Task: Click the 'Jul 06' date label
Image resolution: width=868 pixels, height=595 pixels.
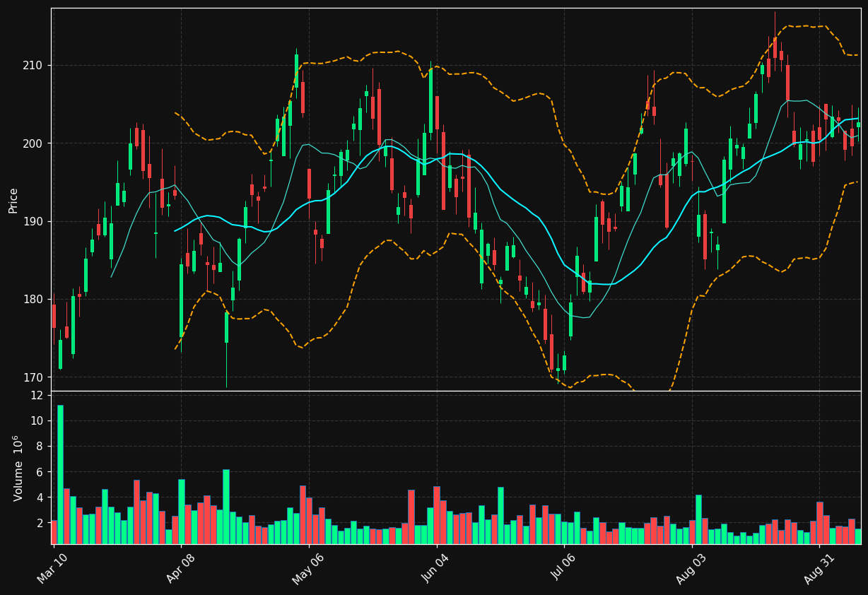Action: [563, 568]
